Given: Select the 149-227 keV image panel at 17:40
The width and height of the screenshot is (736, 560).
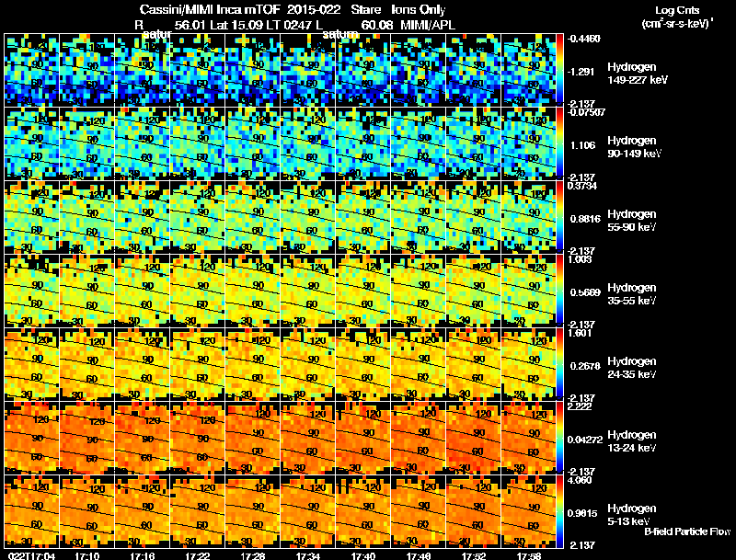Looking at the screenshot, I should pos(363,70).
